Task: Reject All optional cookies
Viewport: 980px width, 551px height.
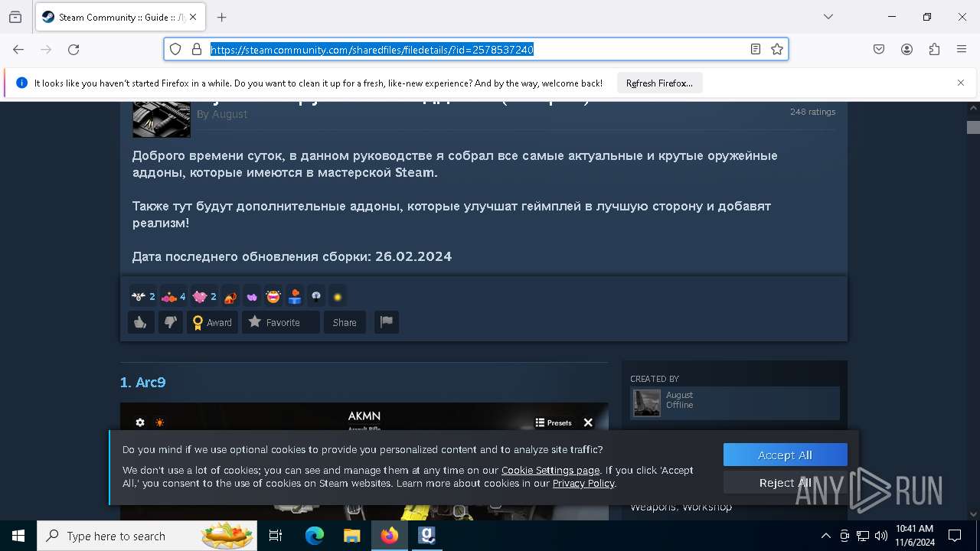Action: [786, 482]
